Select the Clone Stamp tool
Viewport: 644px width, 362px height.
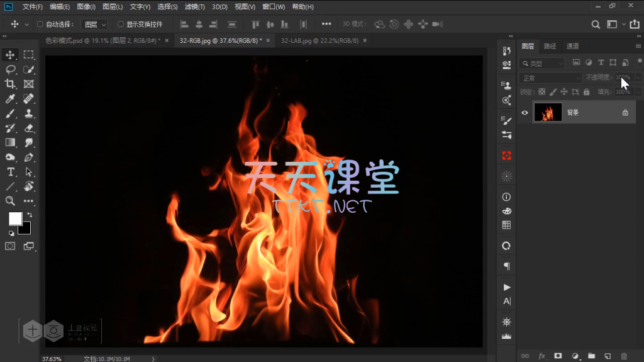[28, 113]
